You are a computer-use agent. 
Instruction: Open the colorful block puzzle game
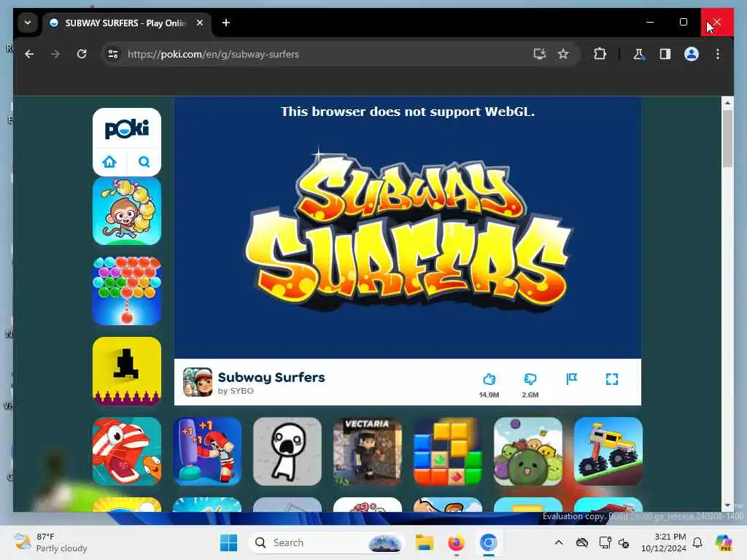[x=448, y=451]
